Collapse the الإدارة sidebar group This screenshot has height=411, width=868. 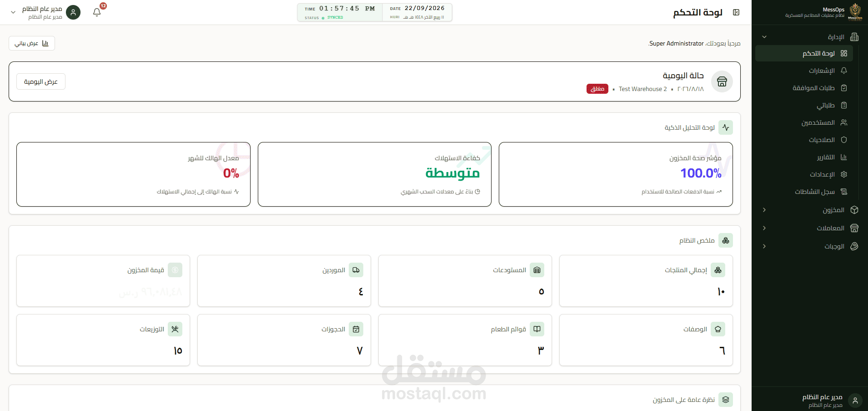[x=810, y=37]
